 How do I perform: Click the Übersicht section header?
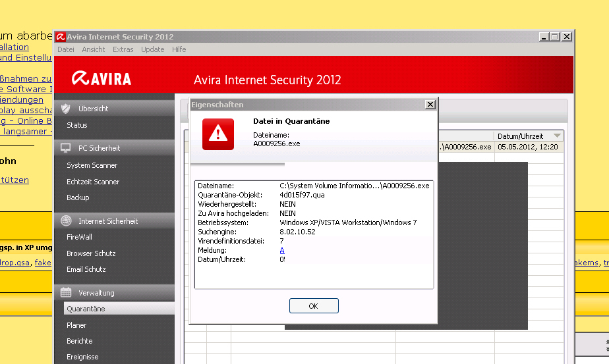tap(114, 108)
